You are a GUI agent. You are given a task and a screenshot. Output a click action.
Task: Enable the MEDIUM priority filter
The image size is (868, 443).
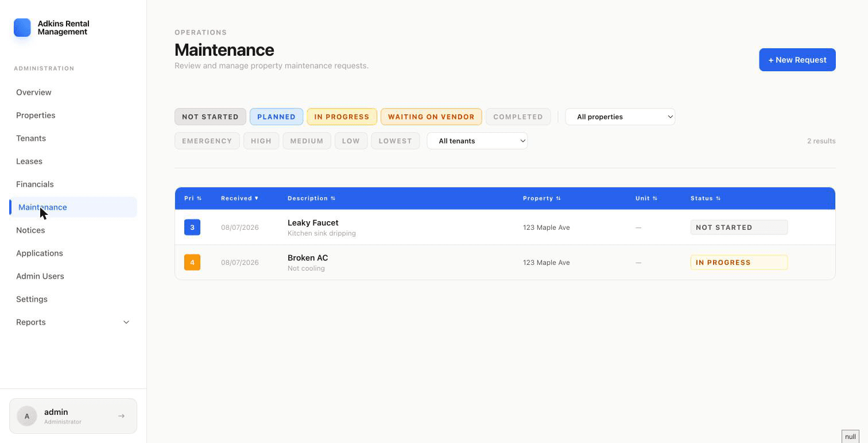(x=307, y=141)
